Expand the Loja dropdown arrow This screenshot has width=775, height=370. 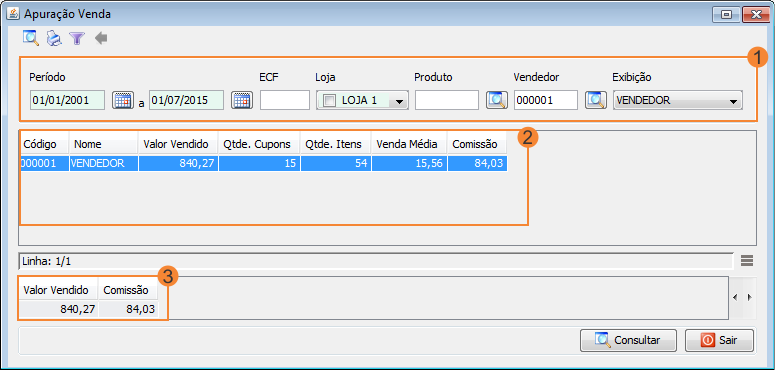[x=398, y=101]
